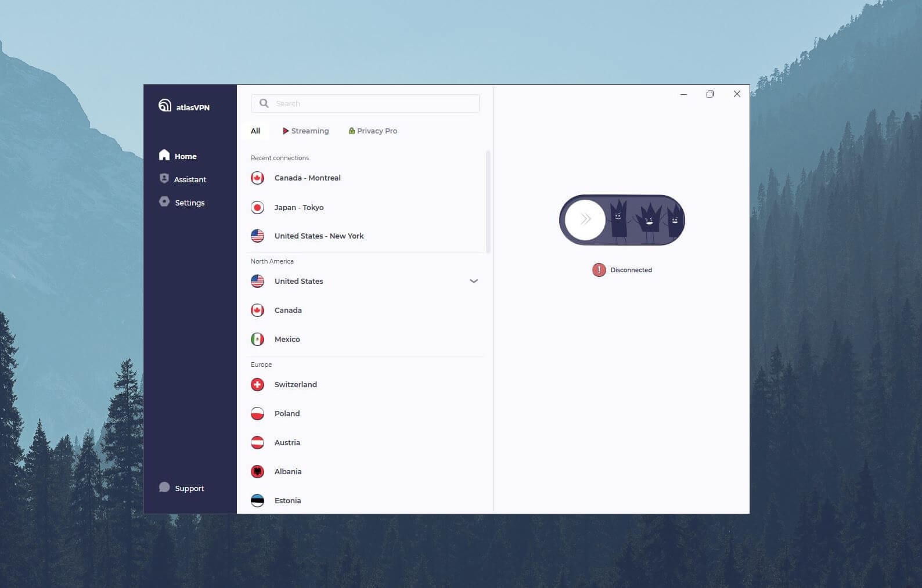The image size is (922, 588).
Task: Click the Austria flag icon
Action: point(257,442)
